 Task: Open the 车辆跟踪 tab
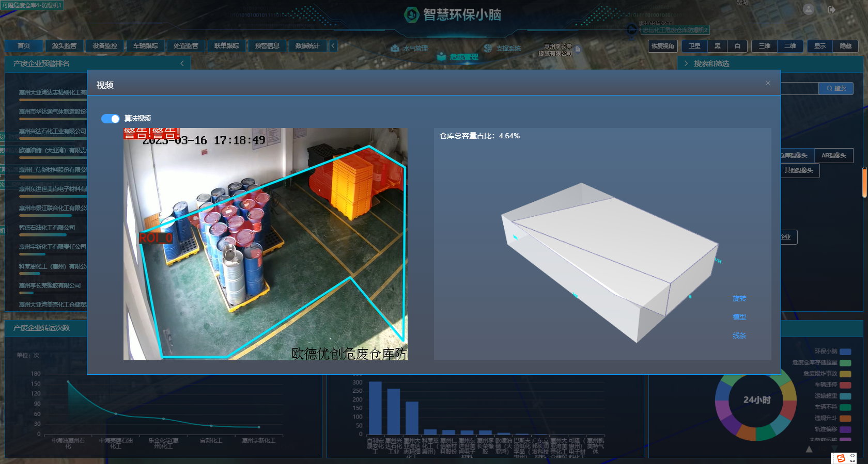click(x=146, y=46)
